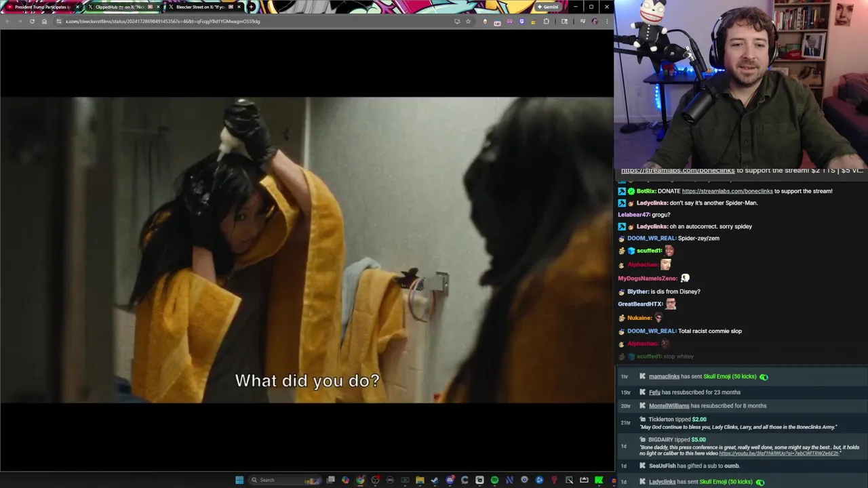Screen dimensions: 868x488
Task: Open the Windows Start menu
Action: (239, 480)
